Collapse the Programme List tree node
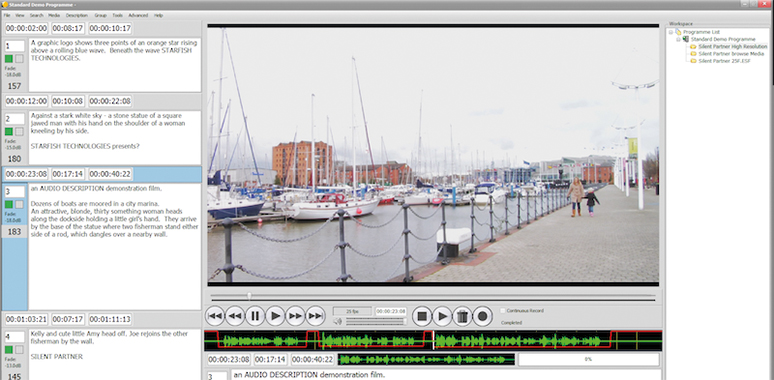The image size is (774, 380). pyautogui.click(x=671, y=32)
